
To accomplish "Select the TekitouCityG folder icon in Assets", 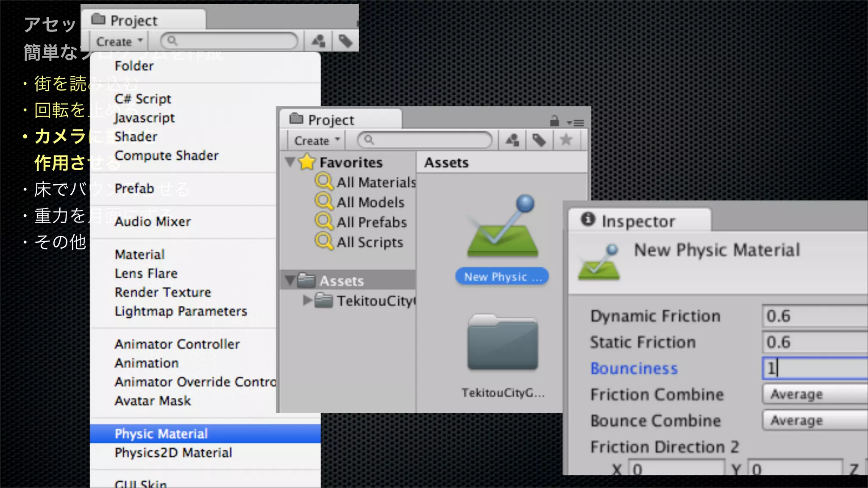I will 503,343.
